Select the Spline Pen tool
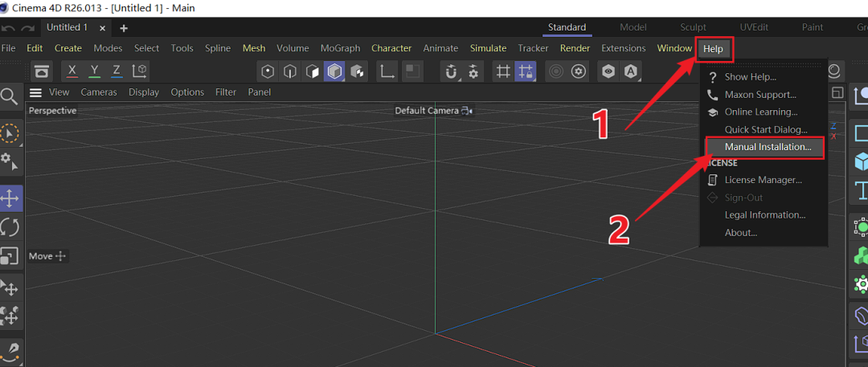 (10, 350)
